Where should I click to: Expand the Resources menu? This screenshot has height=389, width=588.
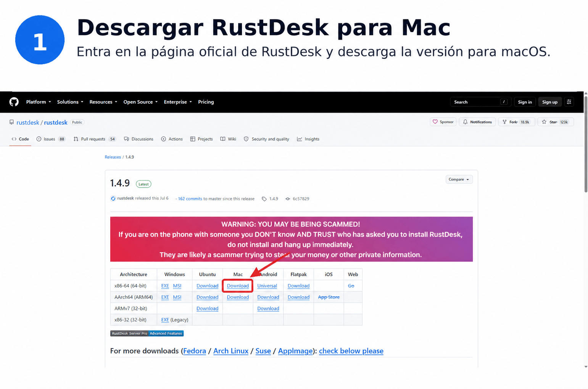point(103,102)
